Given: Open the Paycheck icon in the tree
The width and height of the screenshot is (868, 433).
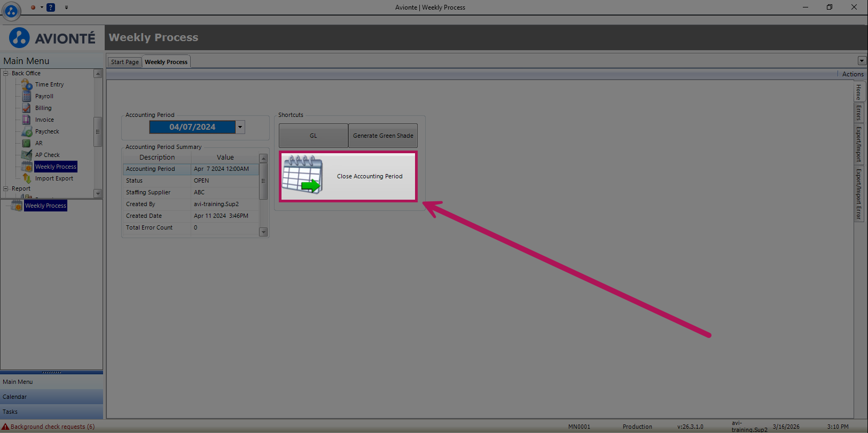Looking at the screenshot, I should click(27, 131).
